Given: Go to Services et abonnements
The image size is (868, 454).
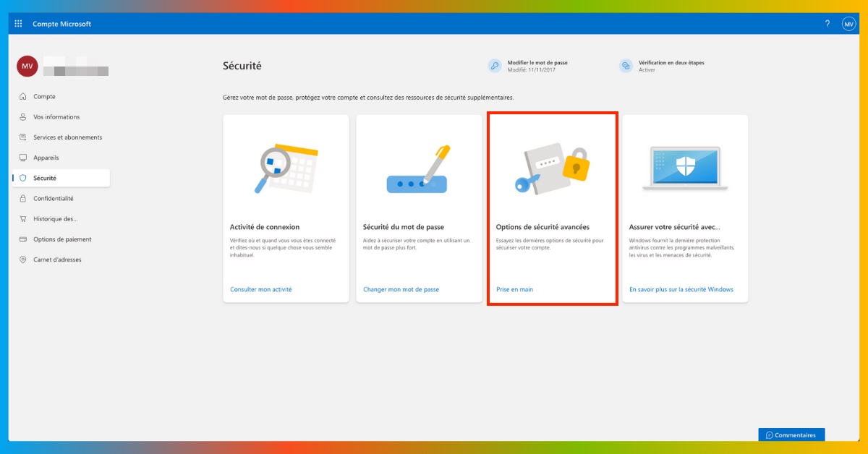Looking at the screenshot, I should pyautogui.click(x=67, y=137).
